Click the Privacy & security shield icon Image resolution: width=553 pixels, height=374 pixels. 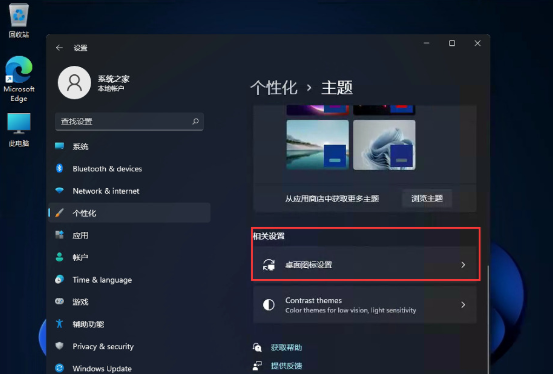tap(59, 346)
